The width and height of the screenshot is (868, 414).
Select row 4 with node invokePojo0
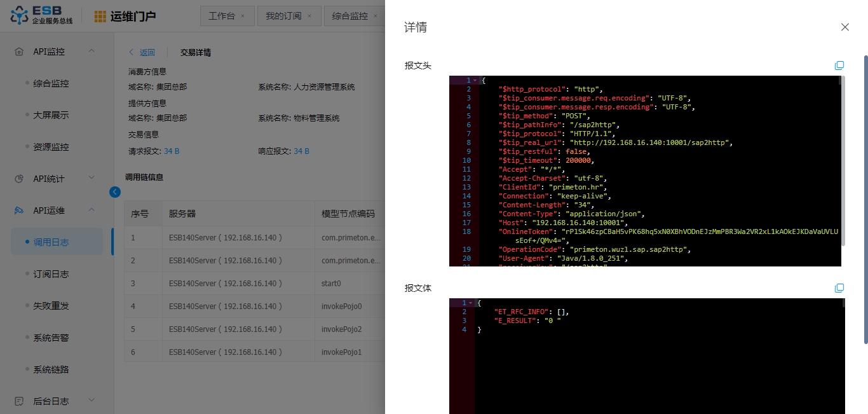point(255,307)
